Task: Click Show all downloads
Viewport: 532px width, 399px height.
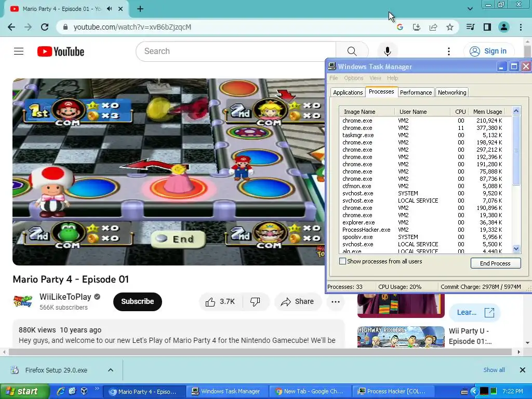Action: point(494,370)
